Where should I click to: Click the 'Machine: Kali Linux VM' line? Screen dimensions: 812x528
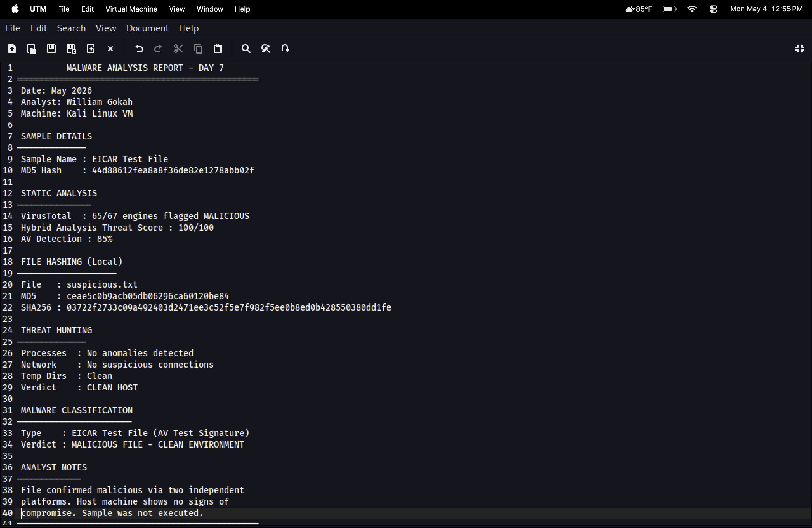tap(77, 113)
